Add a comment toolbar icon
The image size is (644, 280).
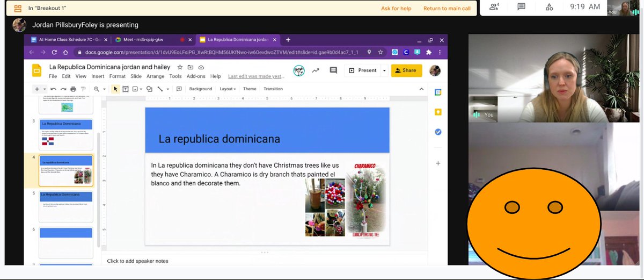(x=179, y=89)
